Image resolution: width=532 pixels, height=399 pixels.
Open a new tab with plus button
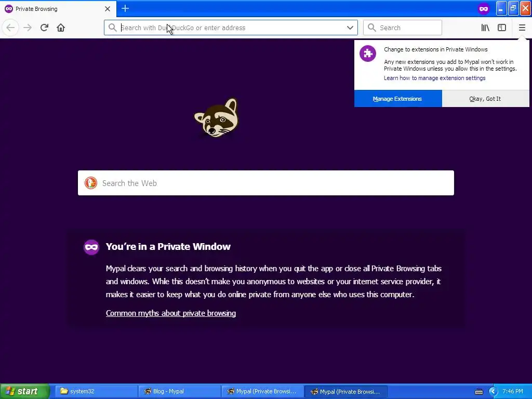click(x=125, y=8)
